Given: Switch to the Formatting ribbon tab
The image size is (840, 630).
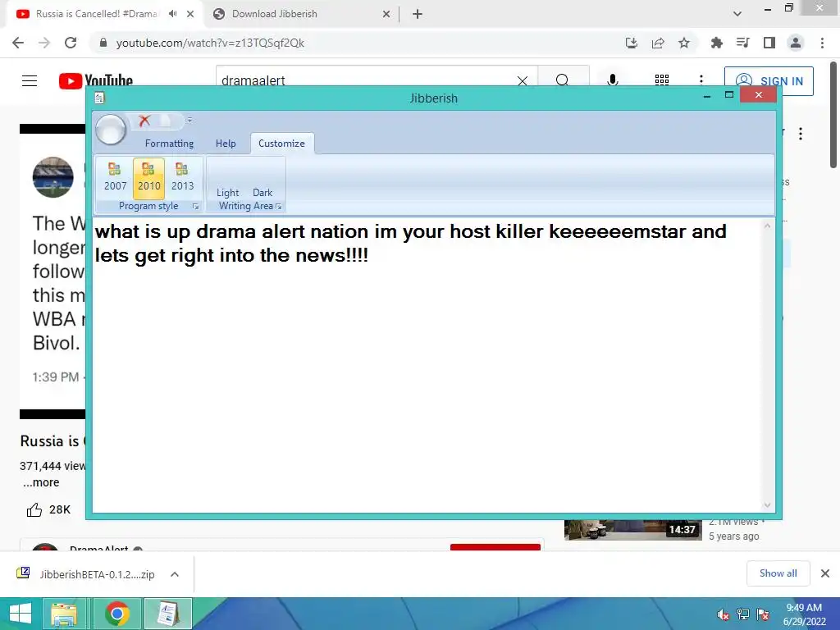Looking at the screenshot, I should coord(169,144).
